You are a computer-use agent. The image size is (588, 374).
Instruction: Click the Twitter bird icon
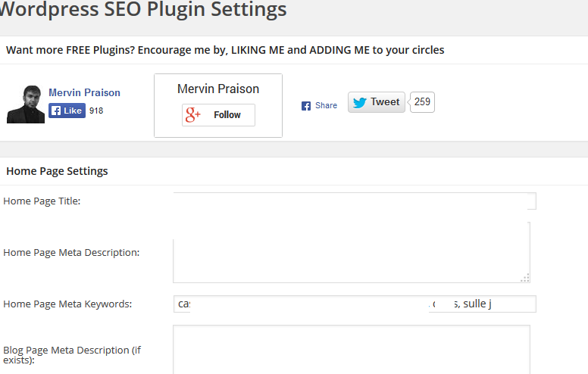(360, 102)
